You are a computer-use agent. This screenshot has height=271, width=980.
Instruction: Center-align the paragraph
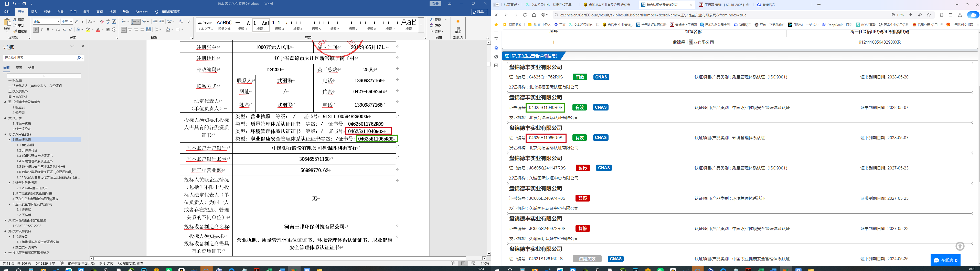point(130,30)
